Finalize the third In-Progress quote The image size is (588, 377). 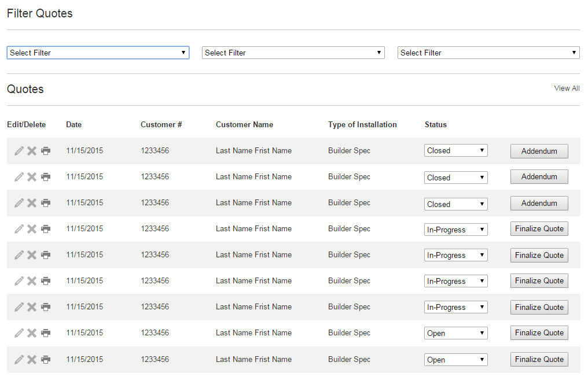pyautogui.click(x=539, y=280)
